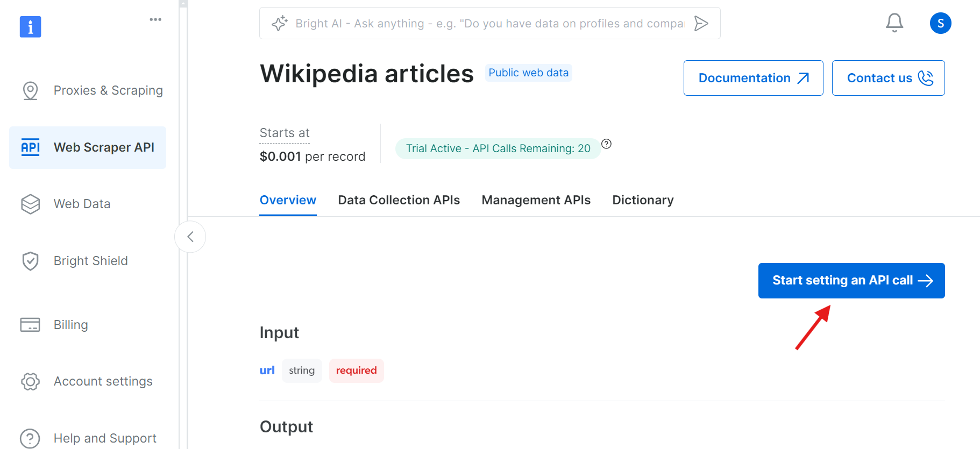Open the trial calls remaining tooltip
This screenshot has height=449, width=980.
coord(607,144)
